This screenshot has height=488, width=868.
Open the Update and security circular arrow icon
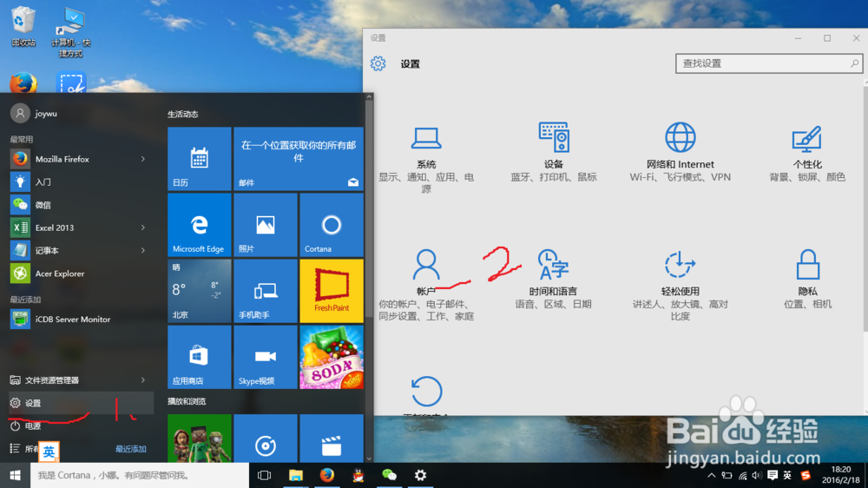tap(426, 391)
